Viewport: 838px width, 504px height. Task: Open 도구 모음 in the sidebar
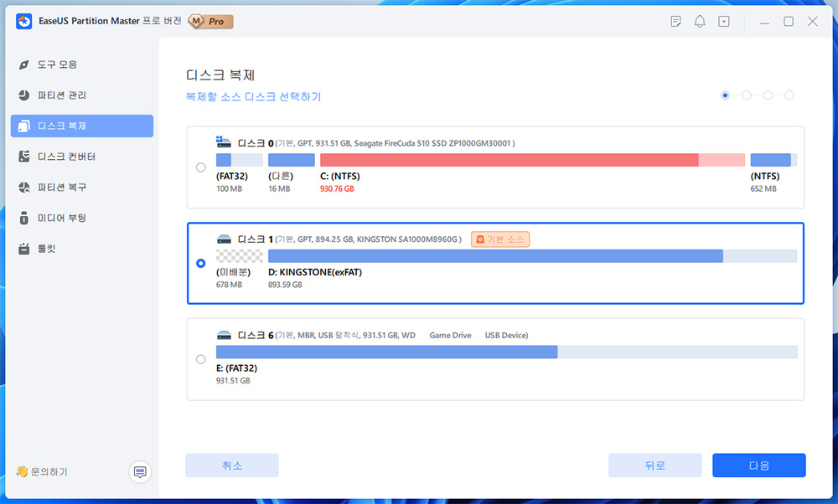(x=82, y=64)
